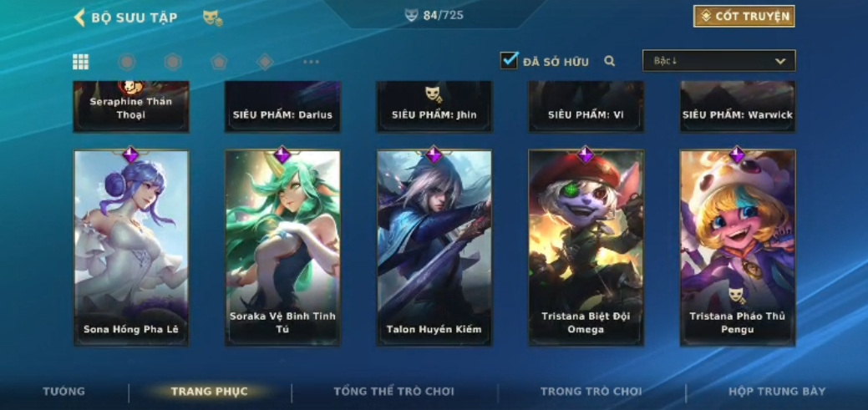Click the gold mask icon beside Bộ Sưu Tập

click(x=212, y=18)
